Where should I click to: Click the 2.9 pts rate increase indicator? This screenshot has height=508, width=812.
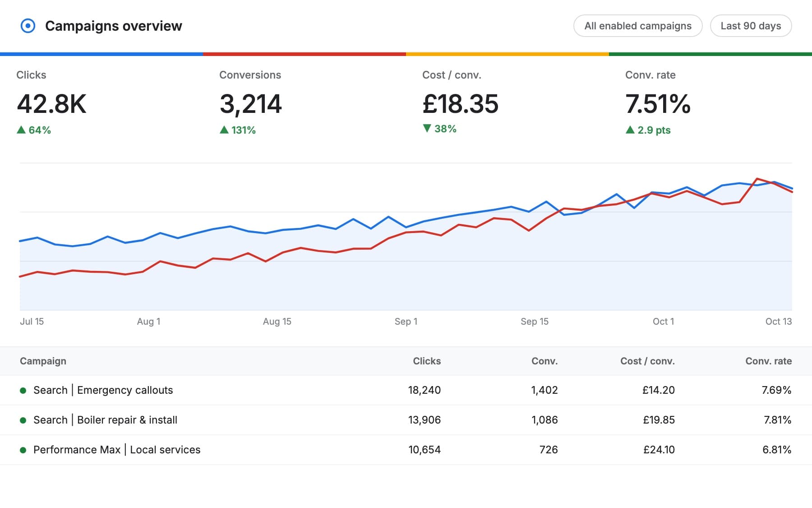pyautogui.click(x=648, y=130)
